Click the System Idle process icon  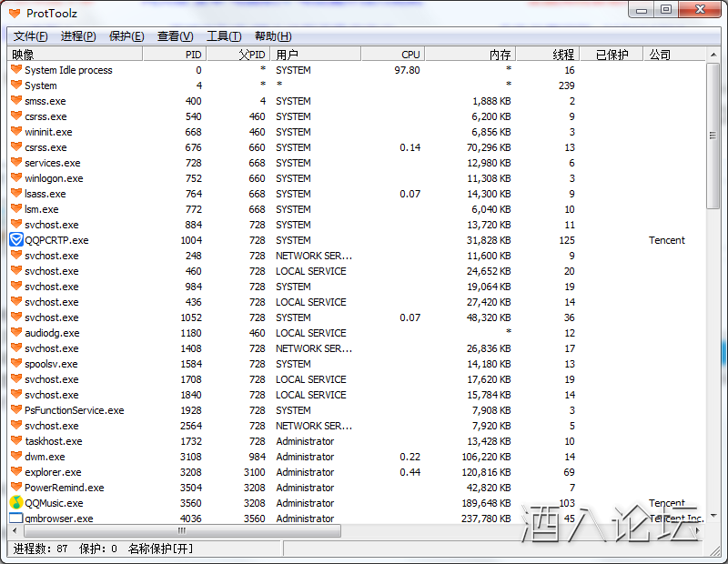coord(15,70)
